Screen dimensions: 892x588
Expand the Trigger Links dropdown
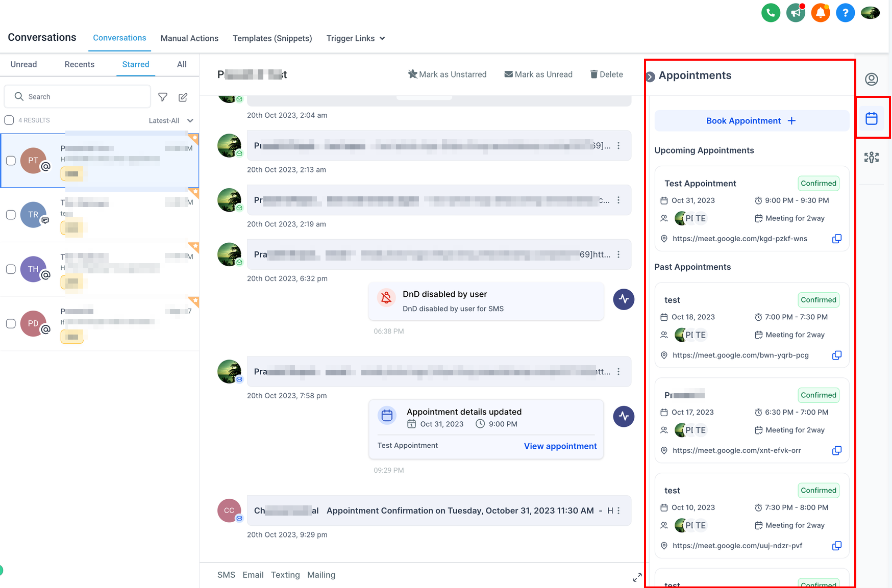click(x=356, y=38)
